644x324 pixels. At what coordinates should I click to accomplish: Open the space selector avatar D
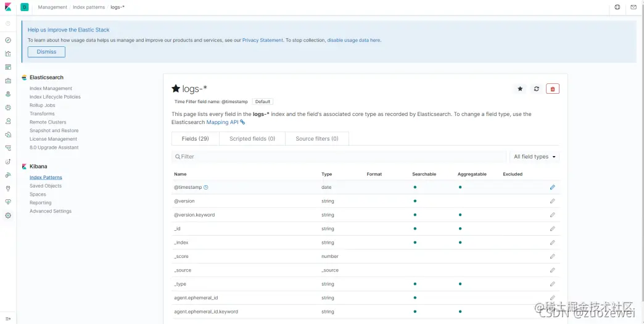pyautogui.click(x=24, y=7)
